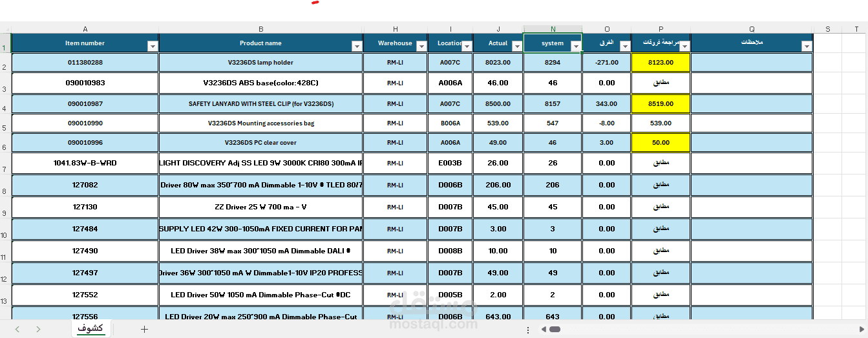Click the horizontal scrollbar left arrow
The height and width of the screenshot is (338, 868).
click(544, 330)
